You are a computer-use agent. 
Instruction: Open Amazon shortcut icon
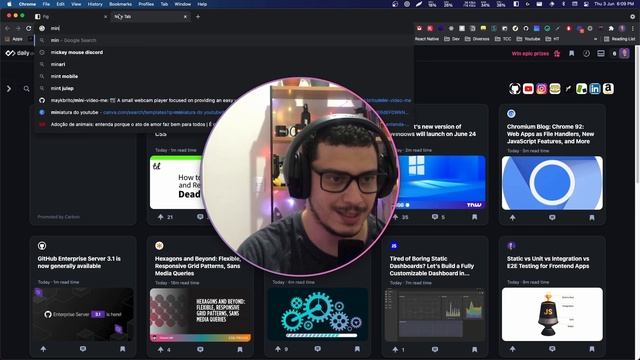608,89
